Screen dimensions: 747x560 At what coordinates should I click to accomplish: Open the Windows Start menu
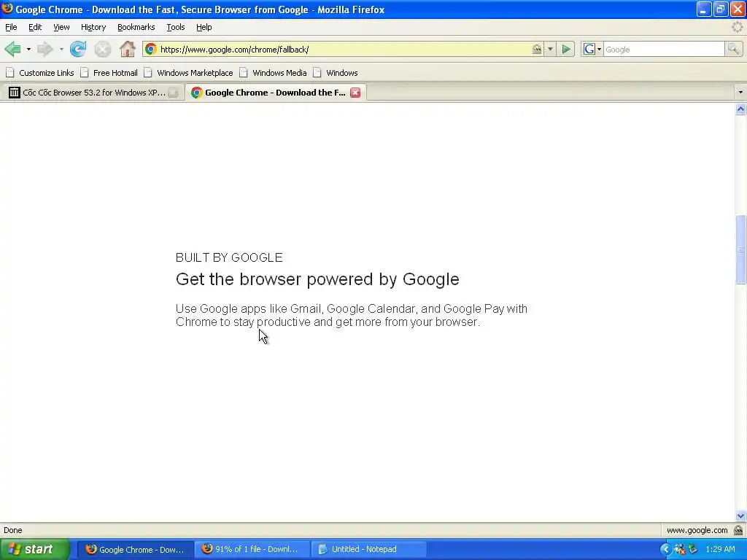coord(34,549)
